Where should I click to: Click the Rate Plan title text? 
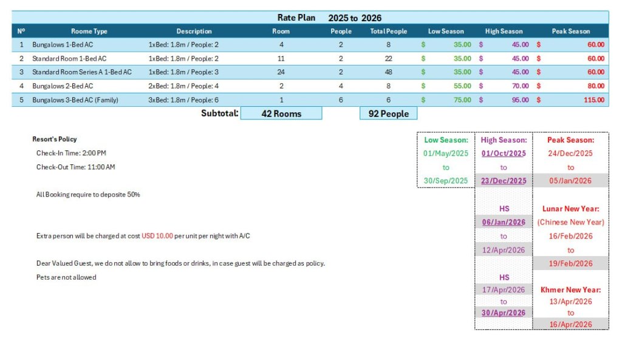coord(296,18)
